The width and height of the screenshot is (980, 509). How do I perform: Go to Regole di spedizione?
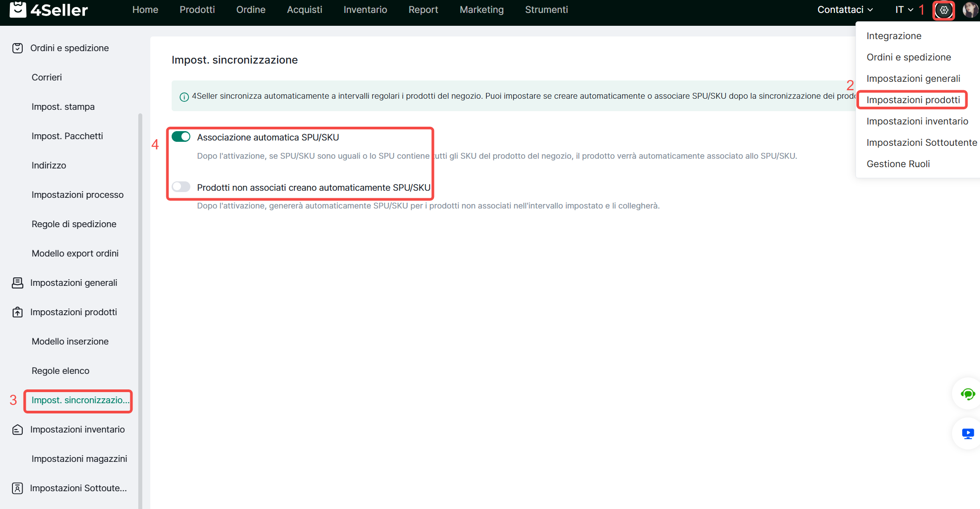click(74, 224)
